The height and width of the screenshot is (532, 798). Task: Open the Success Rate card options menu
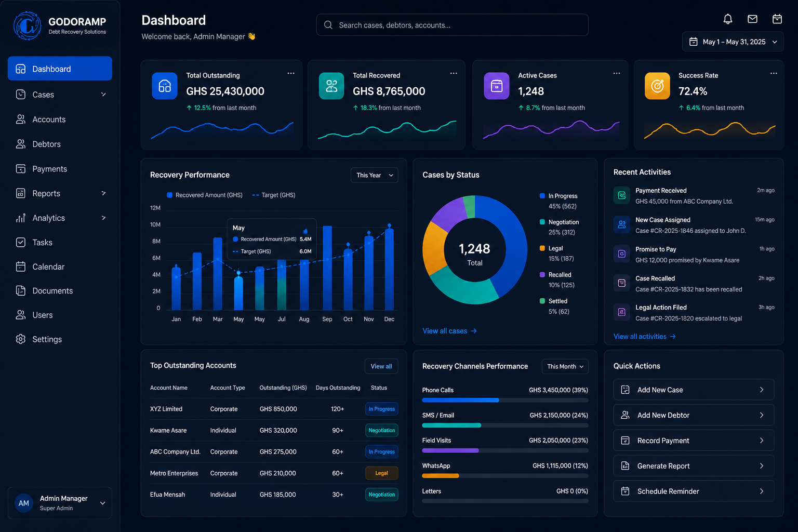(x=774, y=73)
